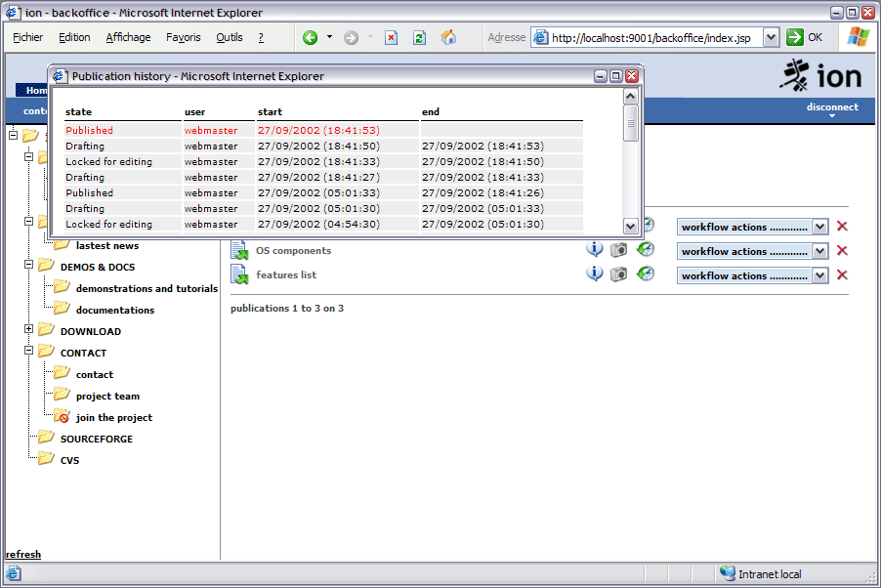Click the Refresh page icon
Image resolution: width=881 pixels, height=588 pixels.
(419, 38)
